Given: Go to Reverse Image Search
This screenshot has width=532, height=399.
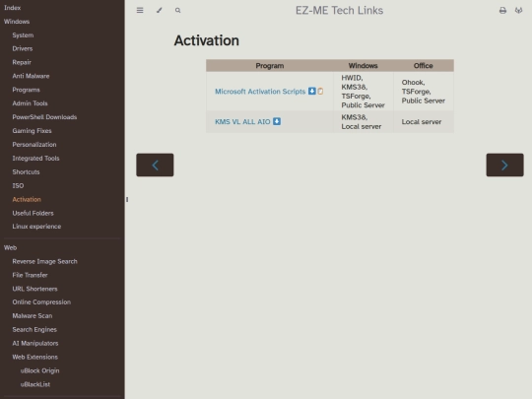Looking at the screenshot, I should 44,262.
